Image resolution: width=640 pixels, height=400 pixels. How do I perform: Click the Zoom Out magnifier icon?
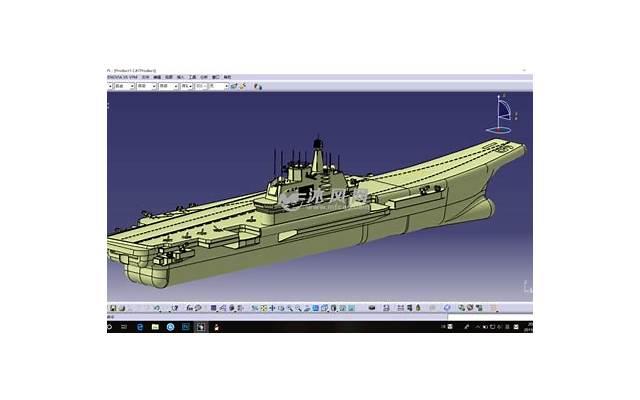[x=299, y=308]
